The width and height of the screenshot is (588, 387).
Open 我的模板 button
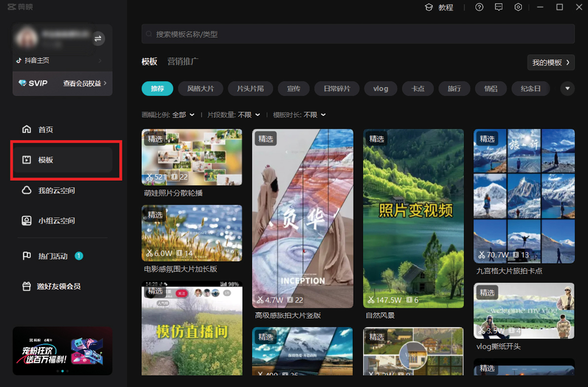[x=550, y=63]
